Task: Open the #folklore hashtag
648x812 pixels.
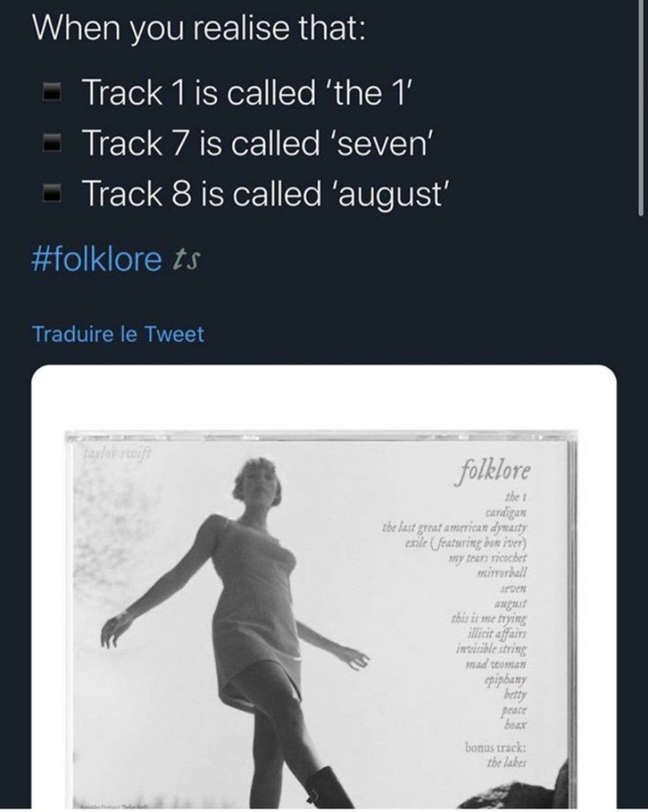Action: point(95,259)
